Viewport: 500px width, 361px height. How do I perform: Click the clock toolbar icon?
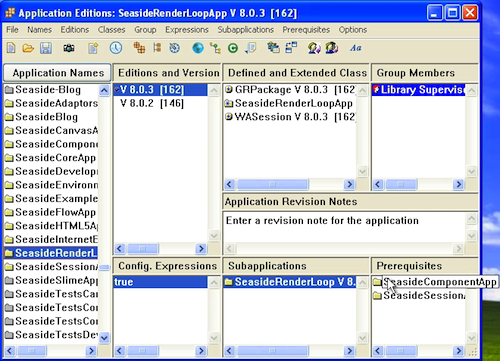pos(116,48)
